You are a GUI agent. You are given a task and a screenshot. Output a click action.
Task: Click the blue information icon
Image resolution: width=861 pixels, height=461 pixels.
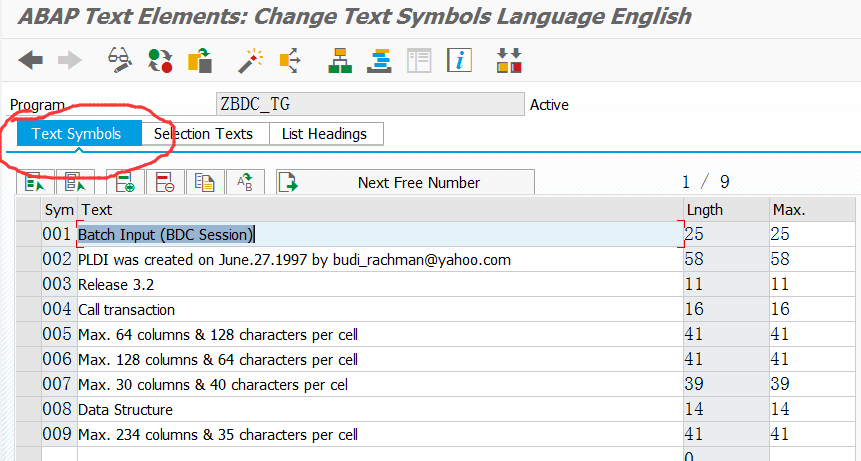click(x=459, y=60)
